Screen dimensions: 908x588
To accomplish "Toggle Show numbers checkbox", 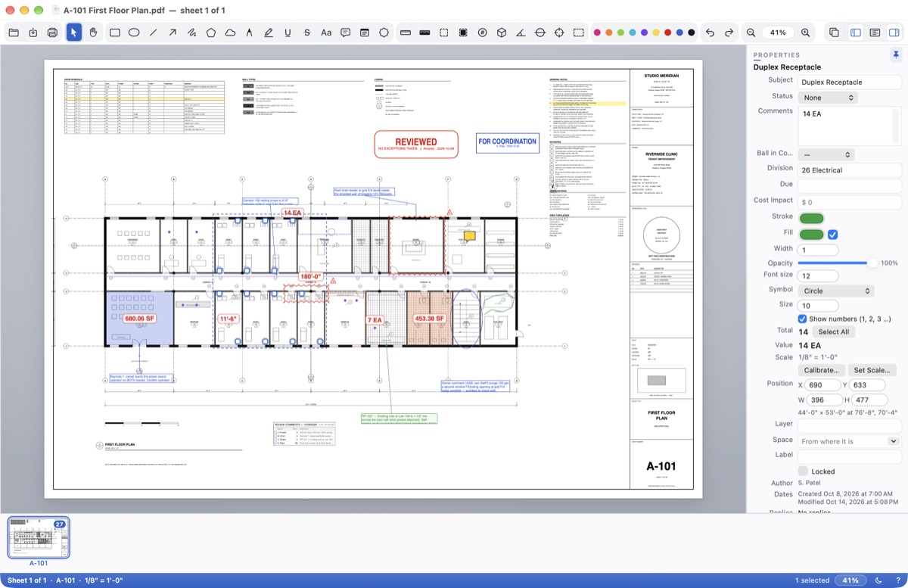I will [x=803, y=319].
